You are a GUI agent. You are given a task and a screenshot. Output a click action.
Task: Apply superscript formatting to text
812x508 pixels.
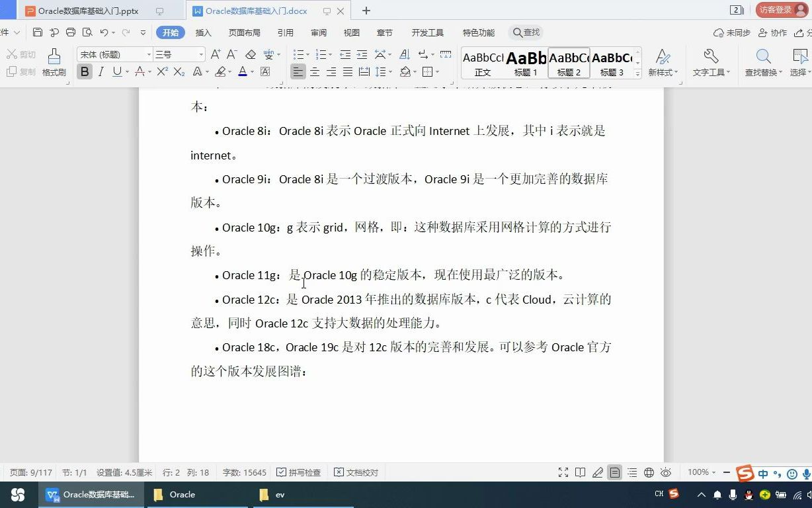point(161,71)
